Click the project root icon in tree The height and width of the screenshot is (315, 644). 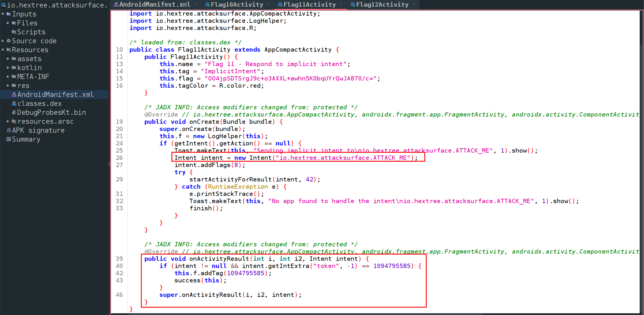[x=3, y=5]
